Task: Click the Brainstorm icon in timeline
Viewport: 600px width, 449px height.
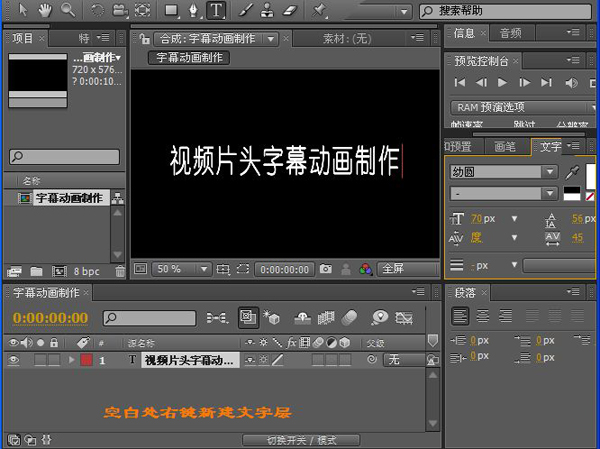Action: point(379,318)
